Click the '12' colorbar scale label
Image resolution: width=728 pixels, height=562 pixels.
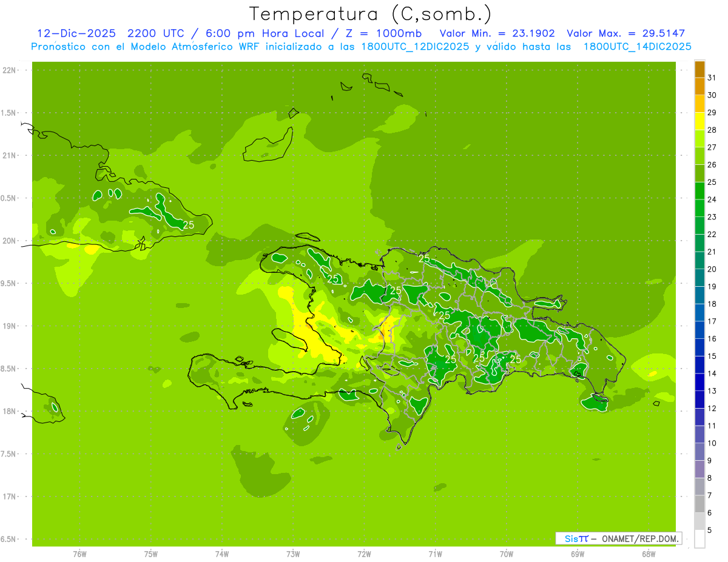[x=712, y=409]
